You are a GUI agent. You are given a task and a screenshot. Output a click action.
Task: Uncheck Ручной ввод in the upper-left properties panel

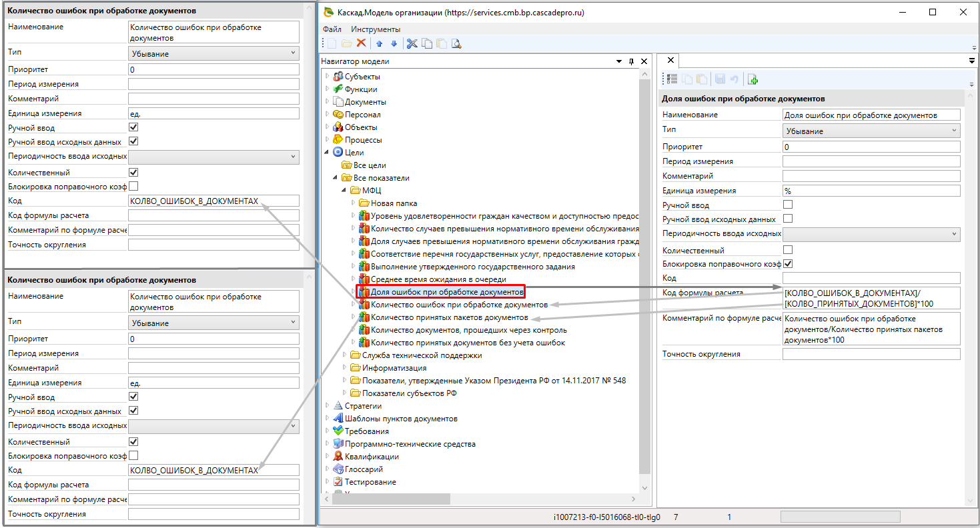[x=133, y=127]
